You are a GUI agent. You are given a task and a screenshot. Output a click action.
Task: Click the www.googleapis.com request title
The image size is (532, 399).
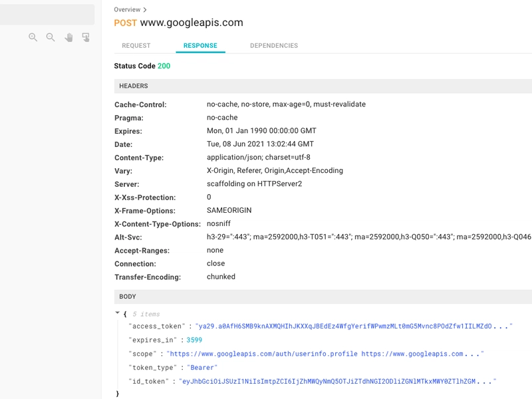[192, 23]
